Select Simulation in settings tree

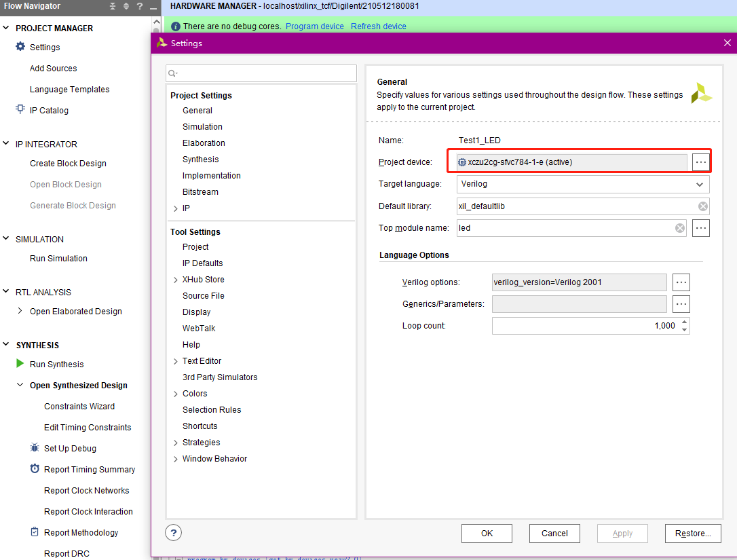203,127
